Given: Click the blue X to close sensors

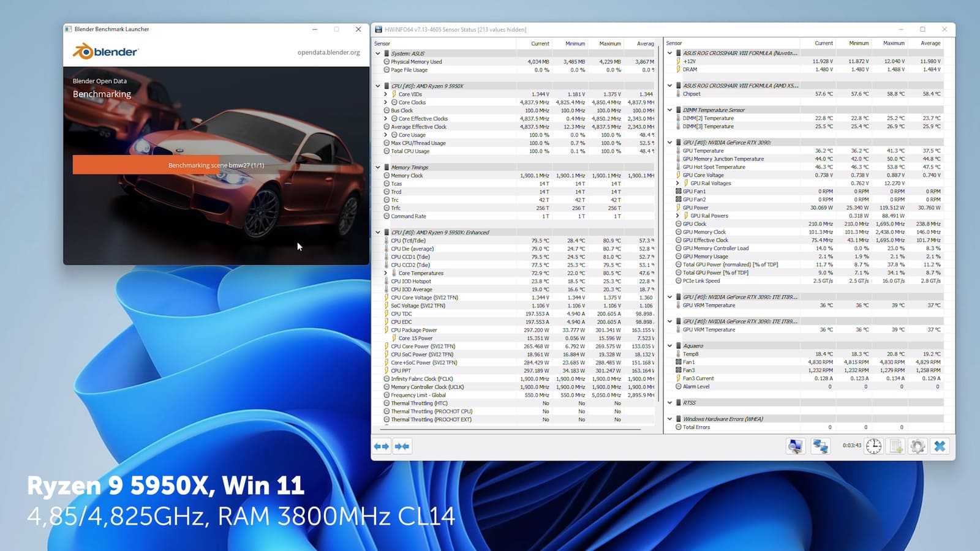Looking at the screenshot, I should point(940,446).
